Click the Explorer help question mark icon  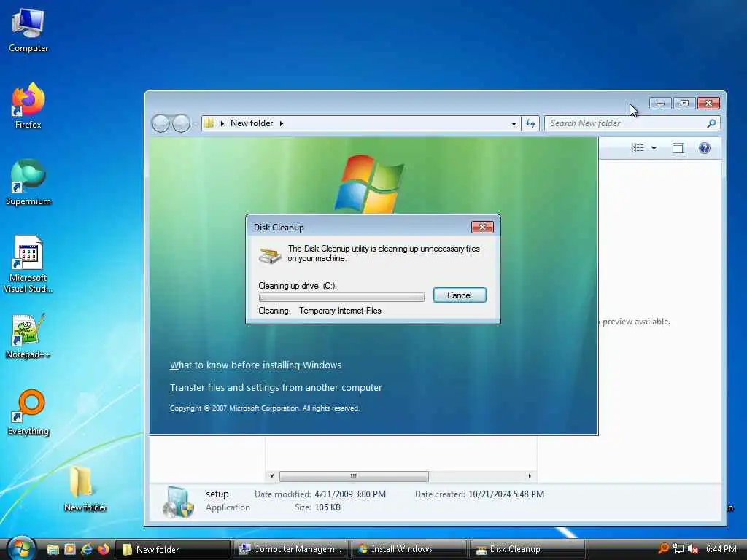click(x=704, y=148)
